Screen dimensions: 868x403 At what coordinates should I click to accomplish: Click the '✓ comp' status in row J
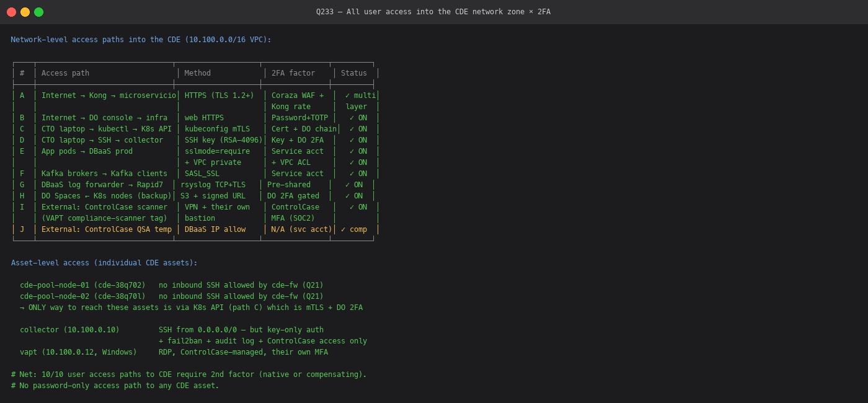[354, 229]
